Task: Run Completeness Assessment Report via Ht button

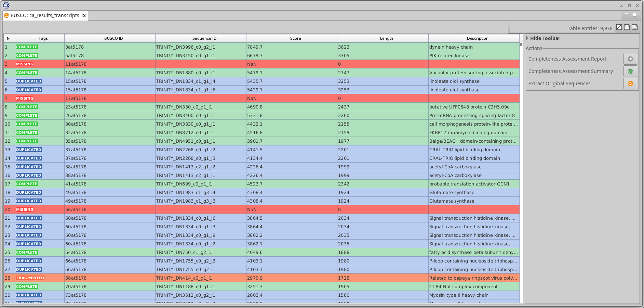Action: [x=630, y=59]
